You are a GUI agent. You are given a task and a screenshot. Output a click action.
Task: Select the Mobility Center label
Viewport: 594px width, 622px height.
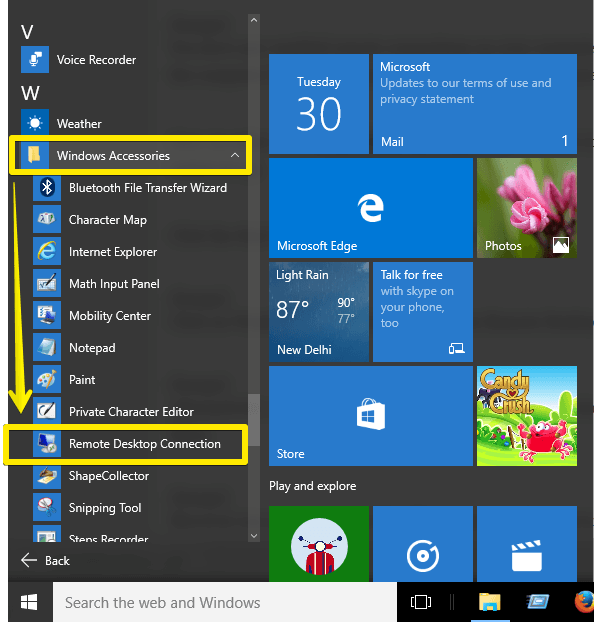110,316
